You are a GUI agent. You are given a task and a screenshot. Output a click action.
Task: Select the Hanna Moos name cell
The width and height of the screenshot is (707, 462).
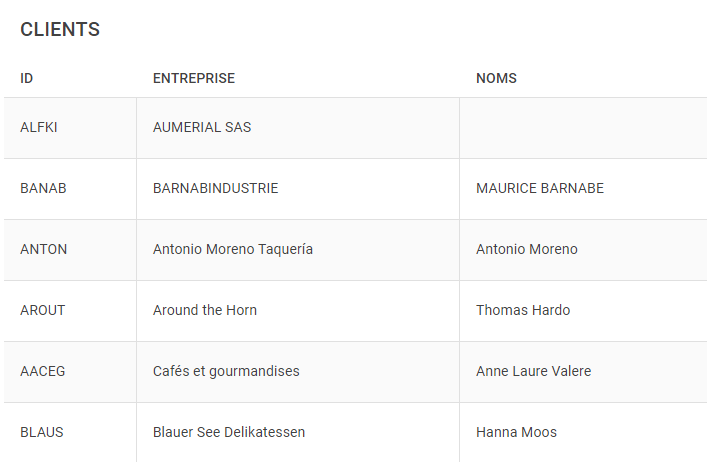pyautogui.click(x=516, y=433)
